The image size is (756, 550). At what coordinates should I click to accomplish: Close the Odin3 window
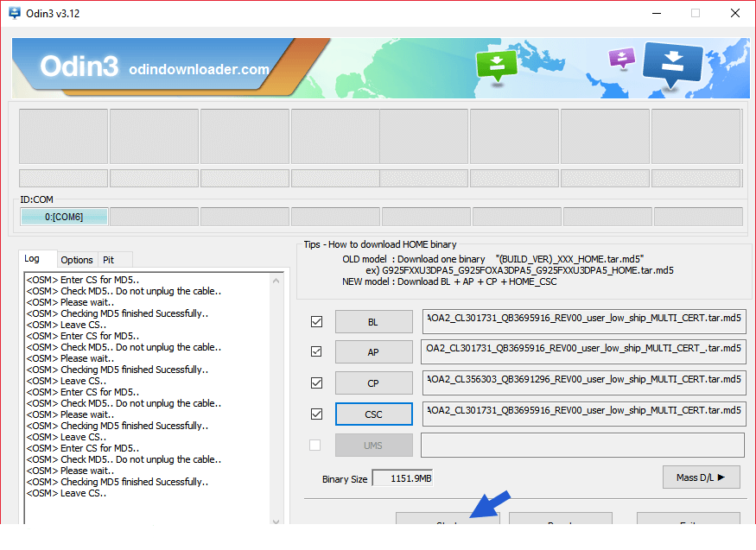[734, 13]
